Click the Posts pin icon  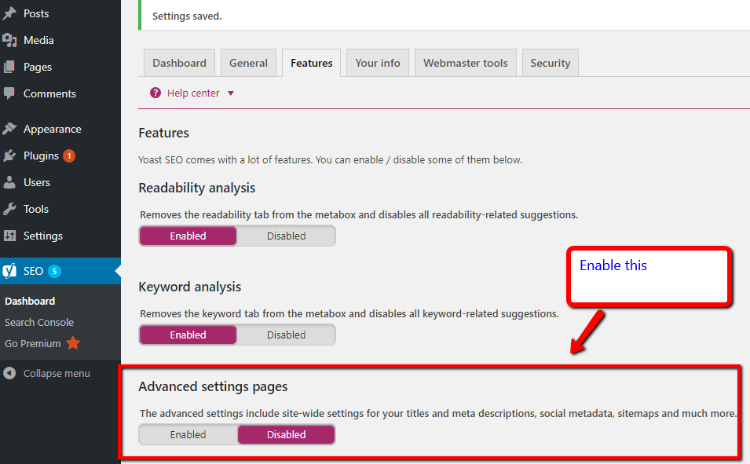click(9, 13)
